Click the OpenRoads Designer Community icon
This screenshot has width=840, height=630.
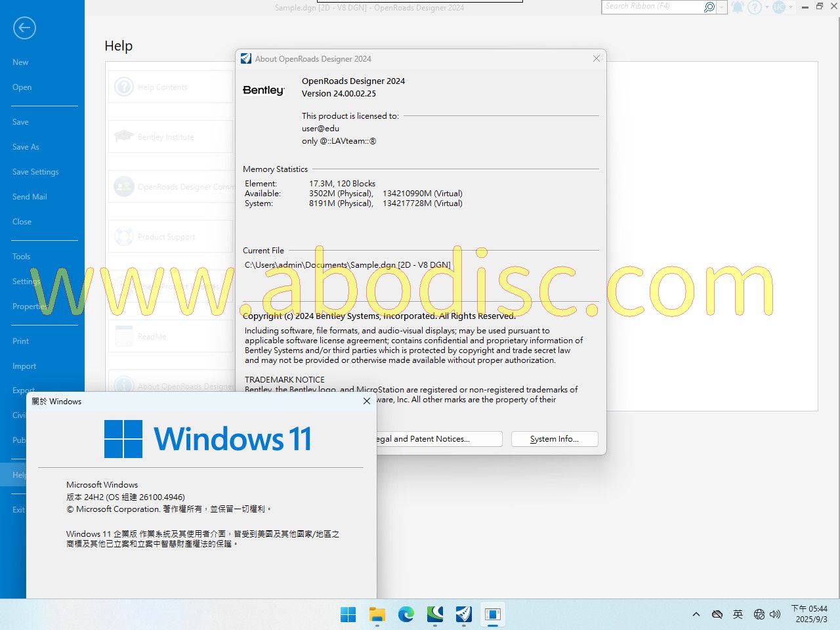pos(124,186)
